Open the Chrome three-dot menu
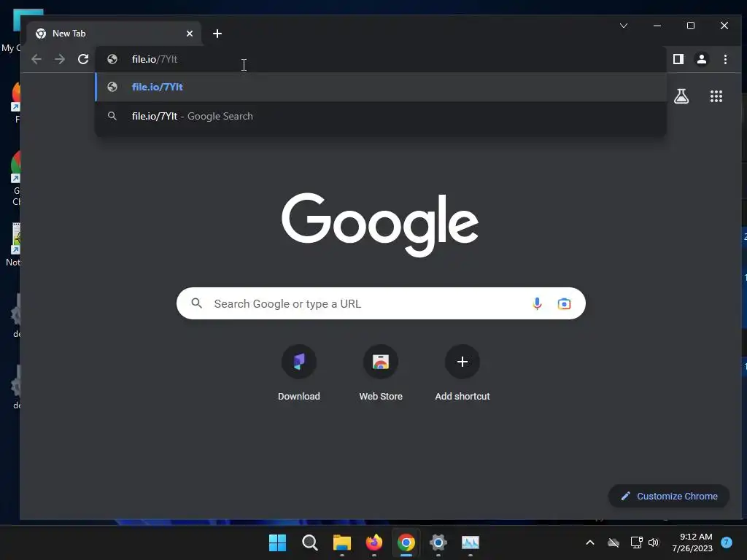747x560 pixels. [x=725, y=59]
